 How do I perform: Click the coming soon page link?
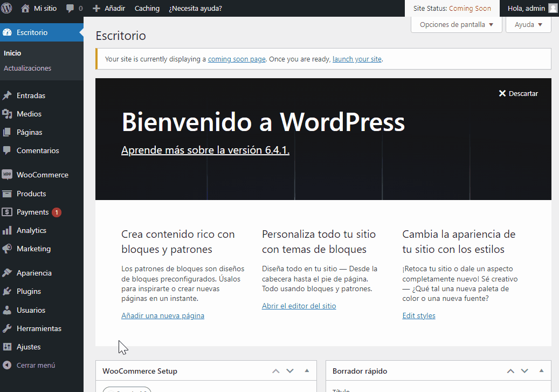[x=237, y=59]
